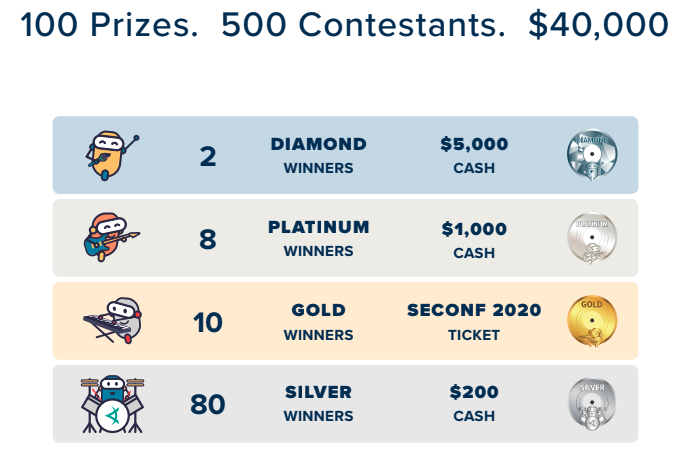Click the 100 Prizes headline text
The height and width of the screenshot is (465, 685).
[x=109, y=25]
